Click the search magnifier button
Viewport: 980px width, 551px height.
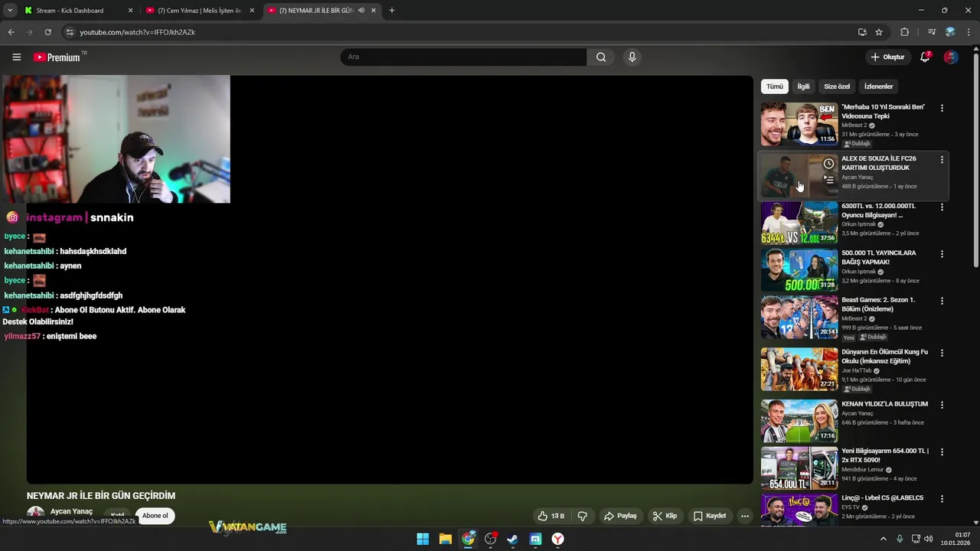601,57
